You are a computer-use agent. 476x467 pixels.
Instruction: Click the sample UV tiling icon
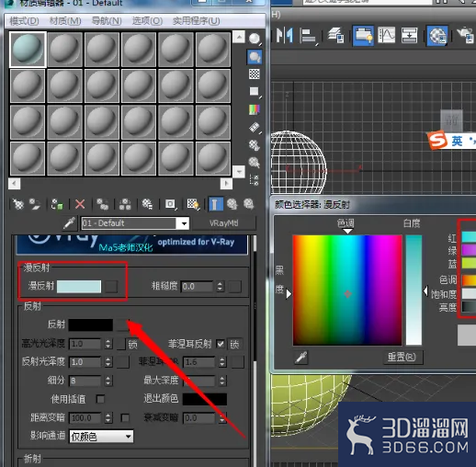coord(255,92)
